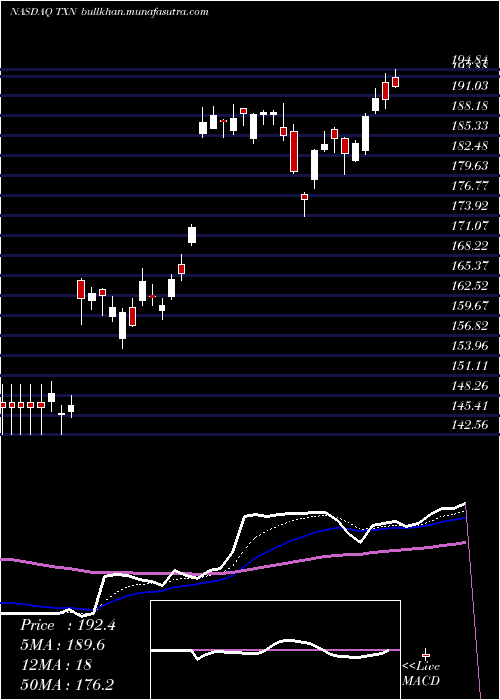Click the Price : 192.4 readout
Screen dimensions: 500x700
click(68, 625)
